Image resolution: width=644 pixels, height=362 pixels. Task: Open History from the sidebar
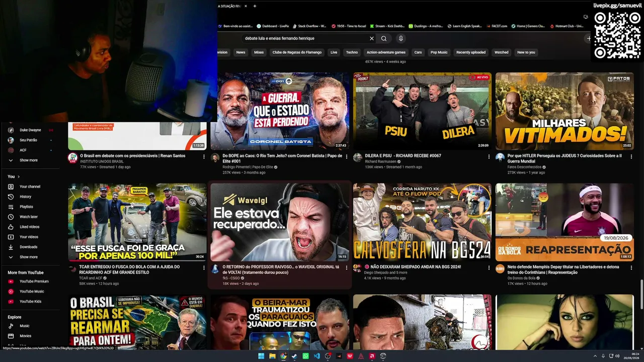(x=30, y=197)
